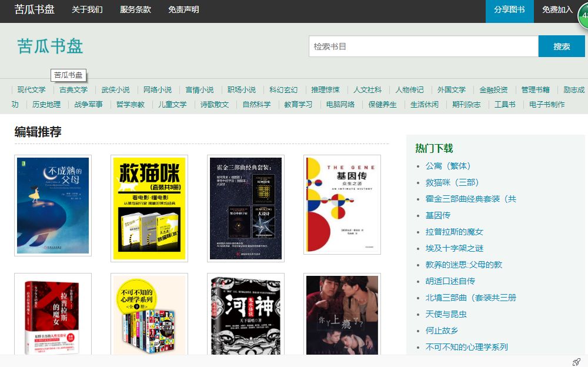588x367 pixels.
Task: Select the 诗歌散文 category
Action: [215, 104]
